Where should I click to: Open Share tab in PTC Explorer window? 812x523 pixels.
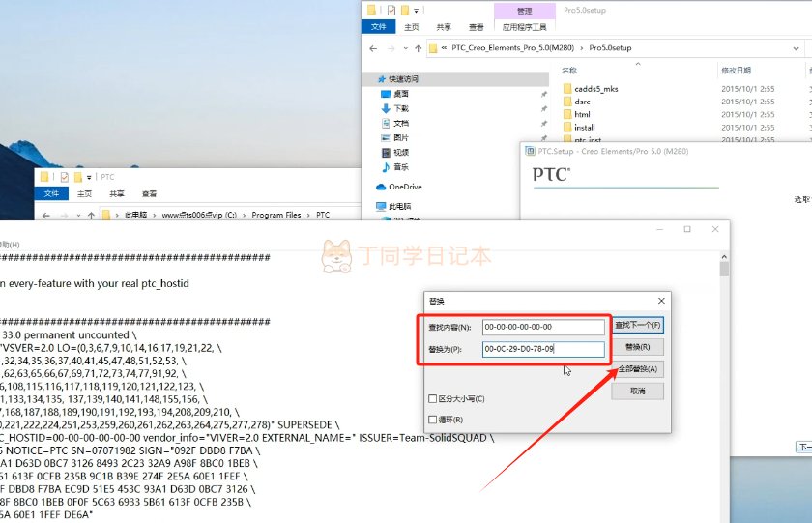pyautogui.click(x=117, y=193)
